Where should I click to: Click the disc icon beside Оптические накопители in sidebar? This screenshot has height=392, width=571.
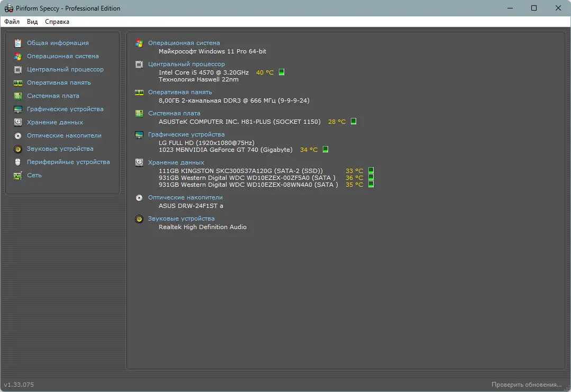(x=18, y=136)
